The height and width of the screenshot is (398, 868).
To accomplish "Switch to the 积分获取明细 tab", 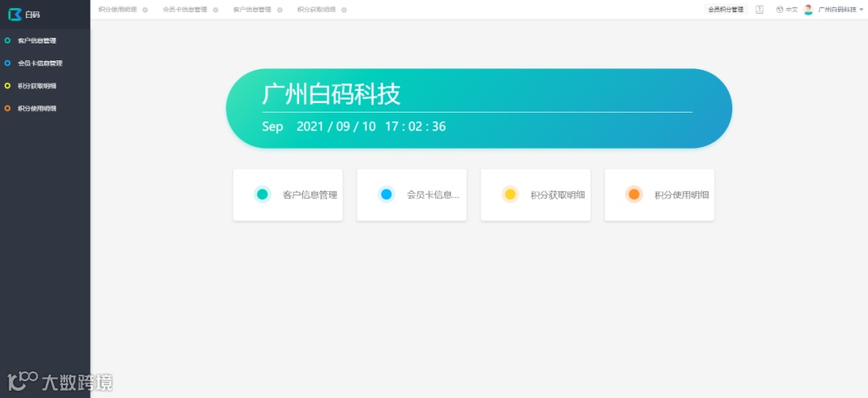I will [x=316, y=10].
